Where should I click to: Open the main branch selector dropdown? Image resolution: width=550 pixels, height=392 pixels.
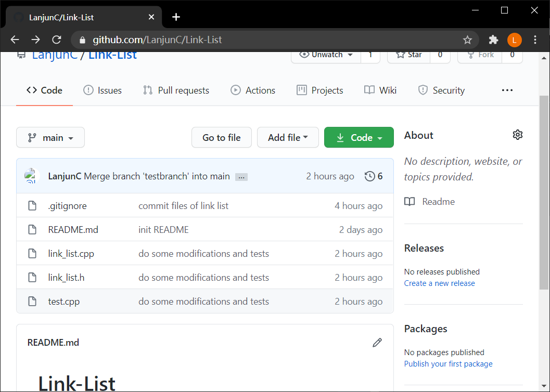click(x=50, y=137)
